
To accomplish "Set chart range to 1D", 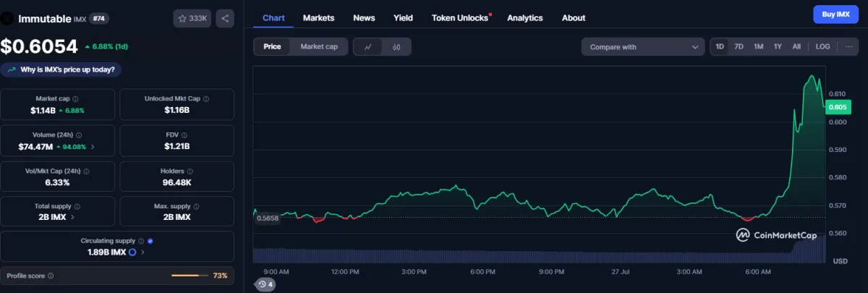I will click(x=720, y=46).
